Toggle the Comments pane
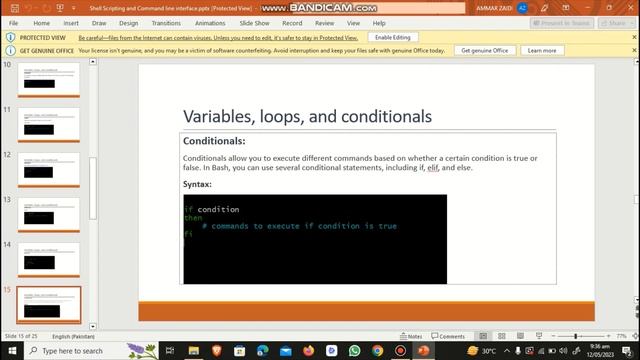The width and height of the screenshot is (640, 360). (448, 336)
